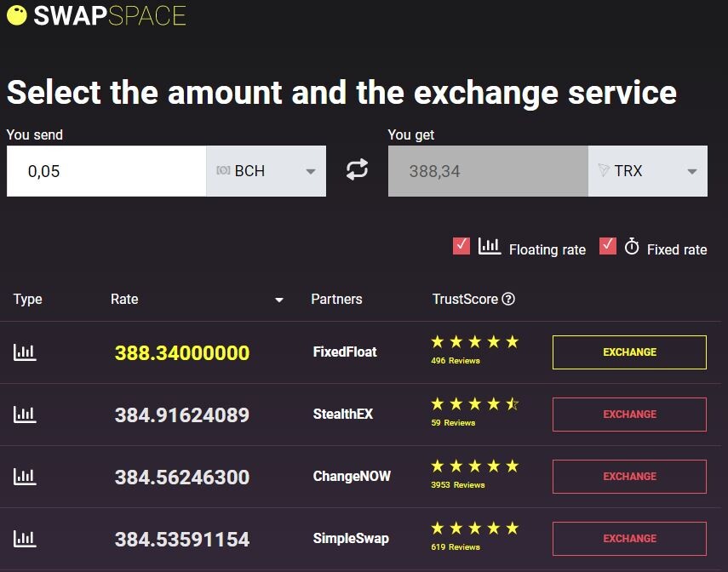Click the Fixed rate stopwatch icon
This screenshot has width=728, height=572.
point(632,246)
